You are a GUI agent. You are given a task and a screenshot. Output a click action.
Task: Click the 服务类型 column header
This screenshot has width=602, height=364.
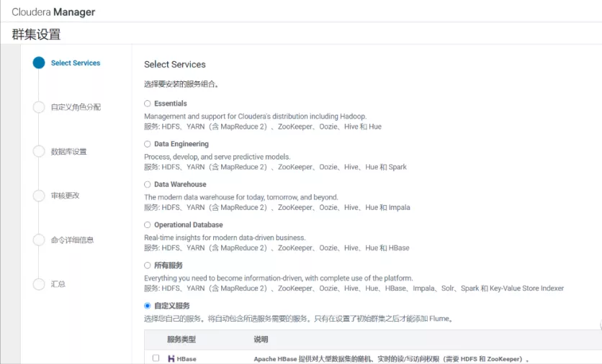[181, 340]
